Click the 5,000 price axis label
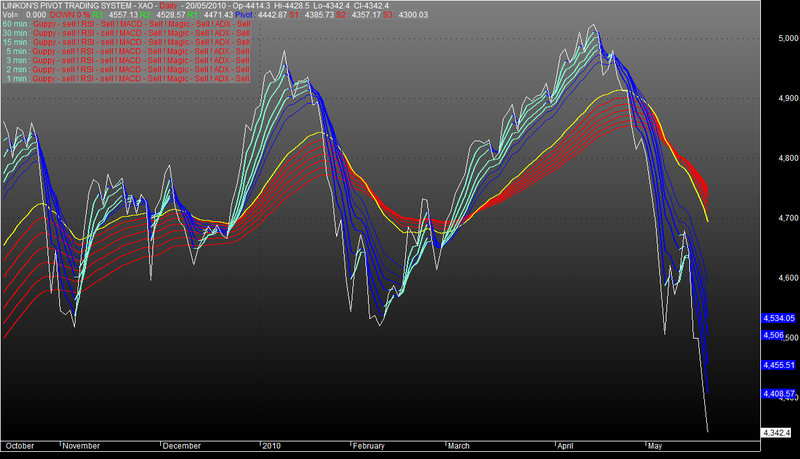Screen dimensions: 800x459 click(788, 38)
